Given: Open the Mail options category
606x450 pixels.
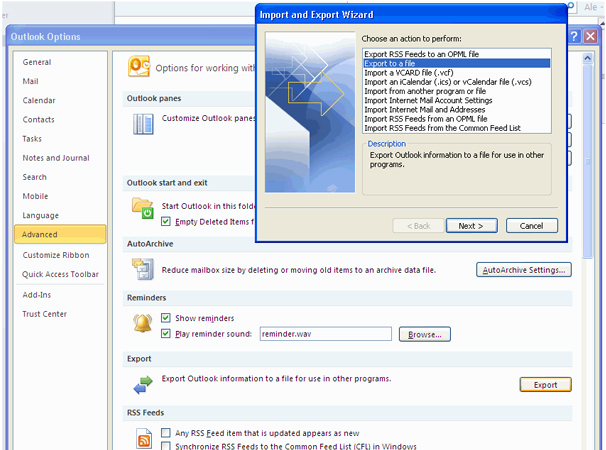Looking at the screenshot, I should (30, 81).
